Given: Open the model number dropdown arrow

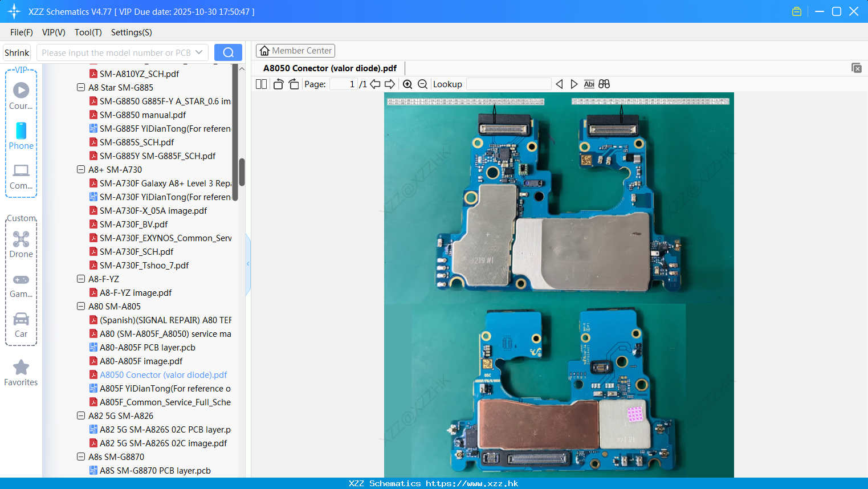Looking at the screenshot, I should (x=199, y=52).
